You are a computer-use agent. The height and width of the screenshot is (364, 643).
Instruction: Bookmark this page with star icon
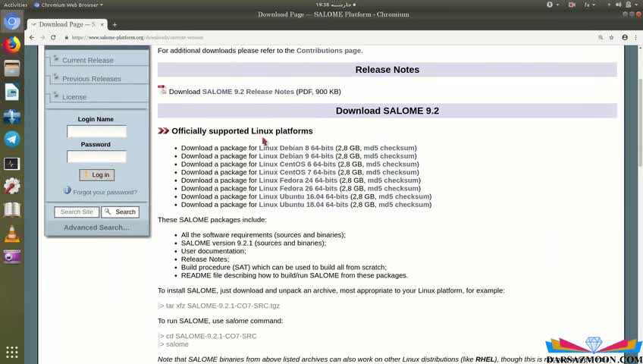[x=611, y=37]
